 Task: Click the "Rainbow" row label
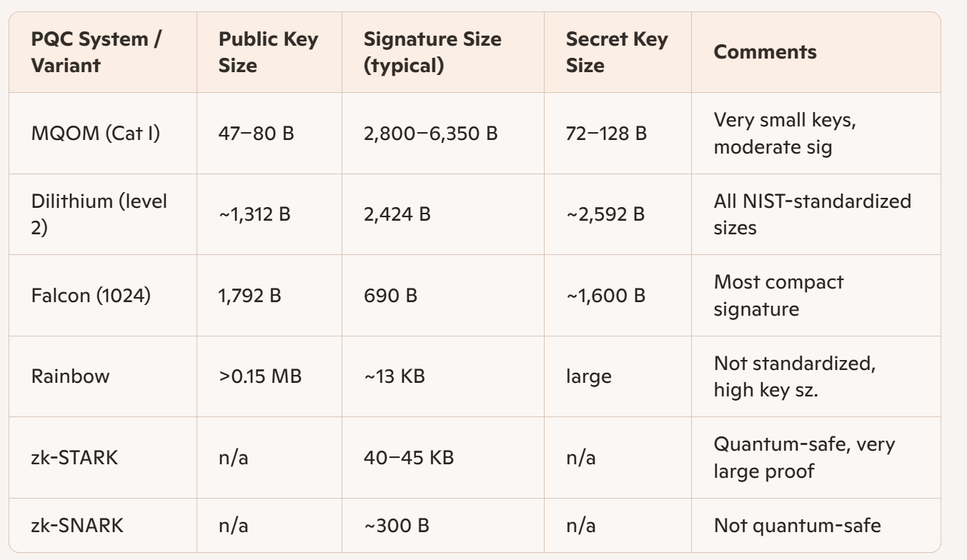click(x=71, y=376)
